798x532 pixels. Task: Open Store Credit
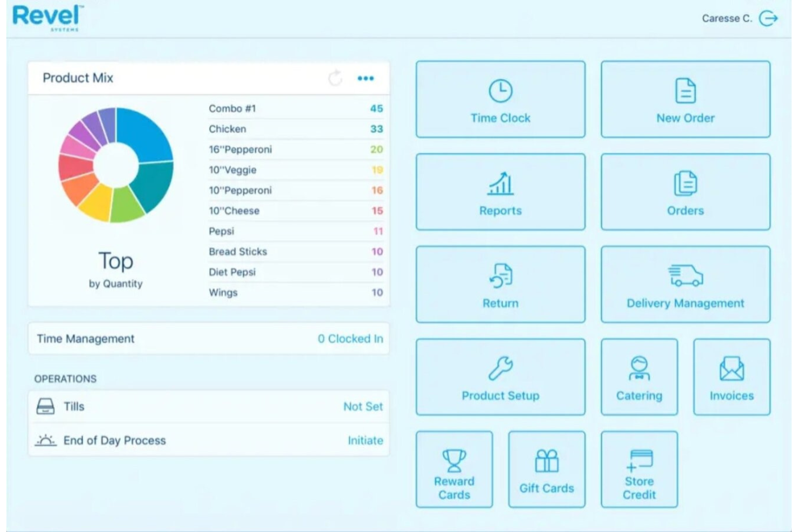[638, 469]
